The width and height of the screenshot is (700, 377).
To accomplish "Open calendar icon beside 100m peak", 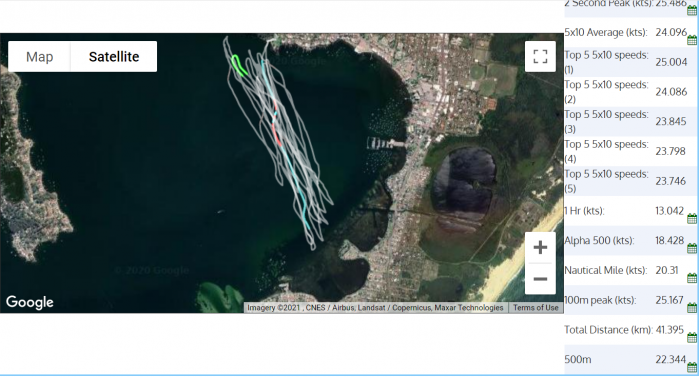I will (x=692, y=308).
